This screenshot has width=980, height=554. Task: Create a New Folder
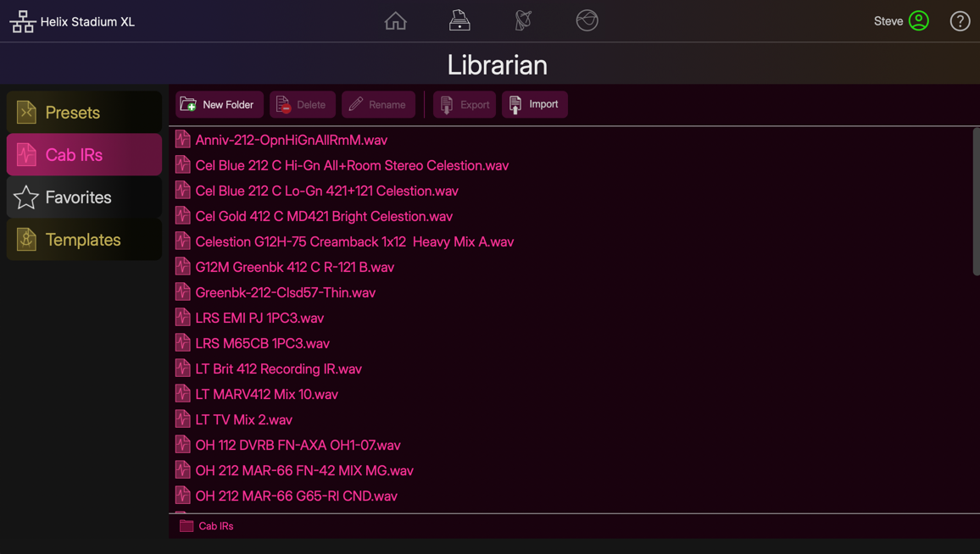(219, 104)
